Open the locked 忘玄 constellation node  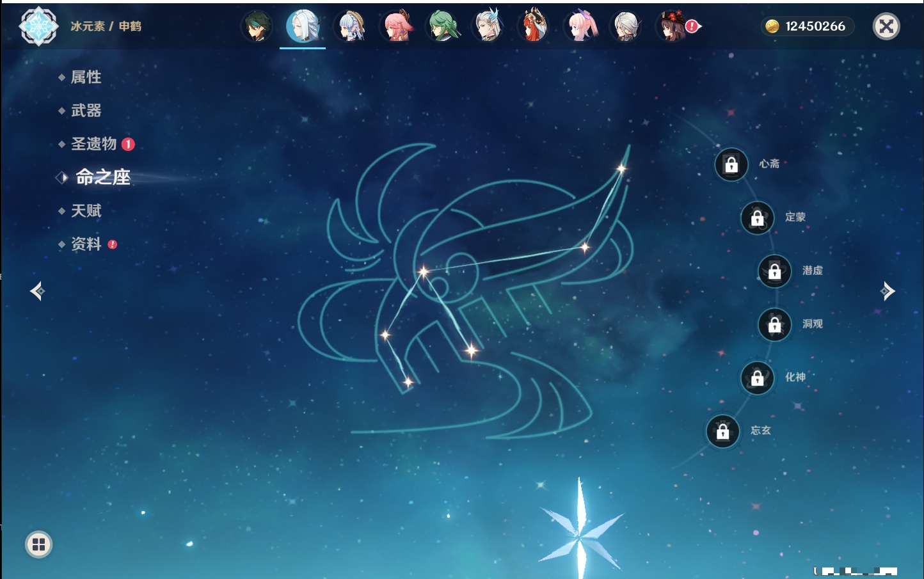coord(723,431)
